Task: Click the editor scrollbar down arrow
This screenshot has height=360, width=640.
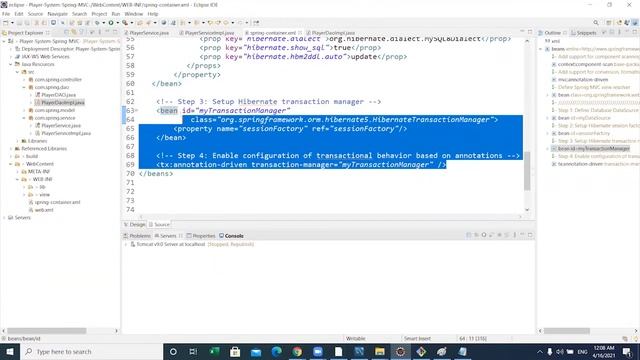Action: tap(527, 209)
